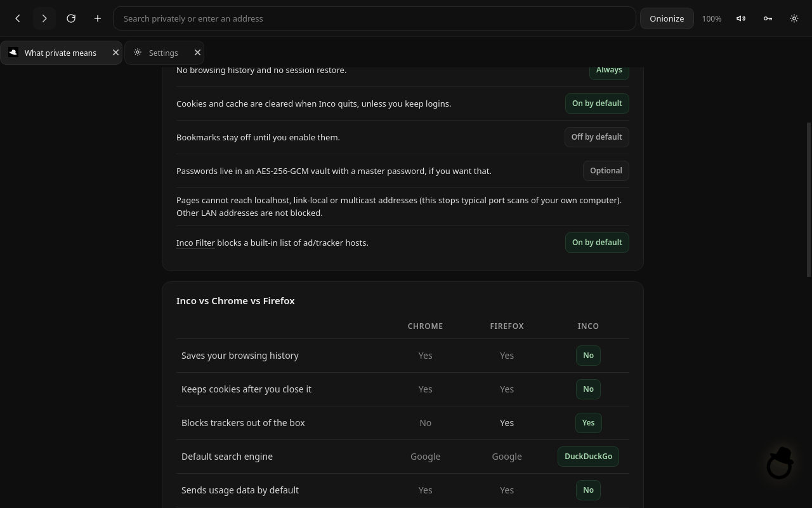
Task: Click the 'Off by default' badge for bookmarks
Action: pyautogui.click(x=596, y=137)
